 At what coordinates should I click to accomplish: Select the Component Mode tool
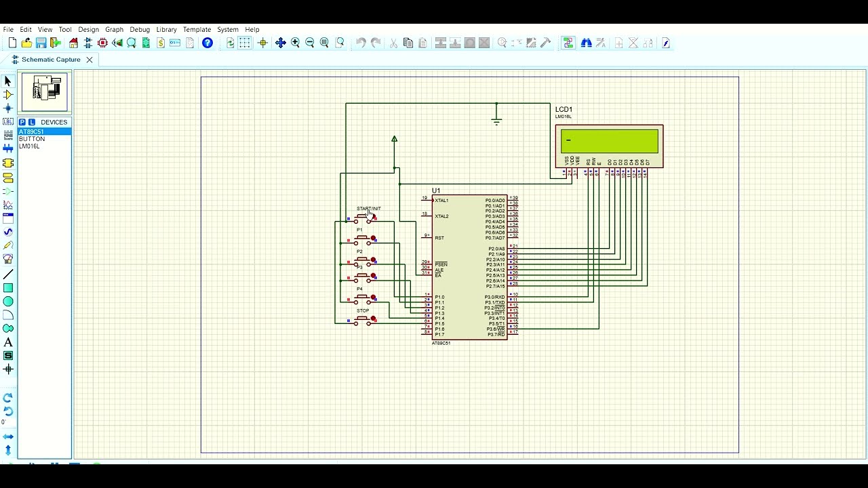(x=8, y=95)
